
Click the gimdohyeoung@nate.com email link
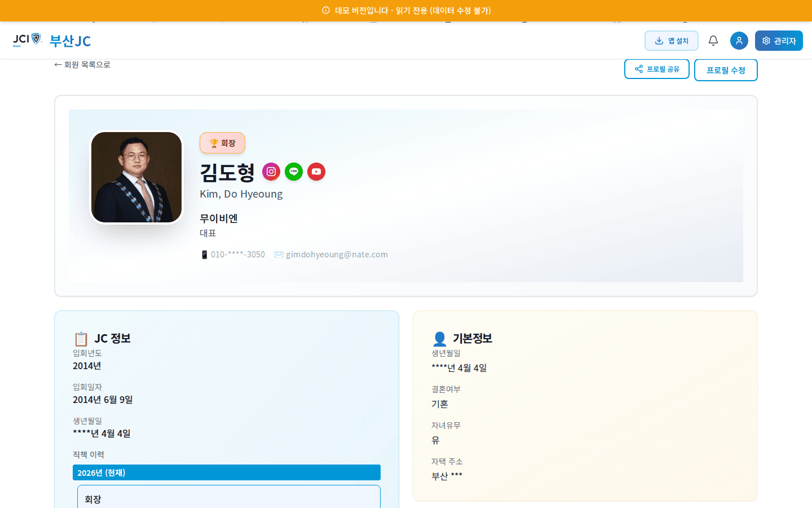click(337, 254)
